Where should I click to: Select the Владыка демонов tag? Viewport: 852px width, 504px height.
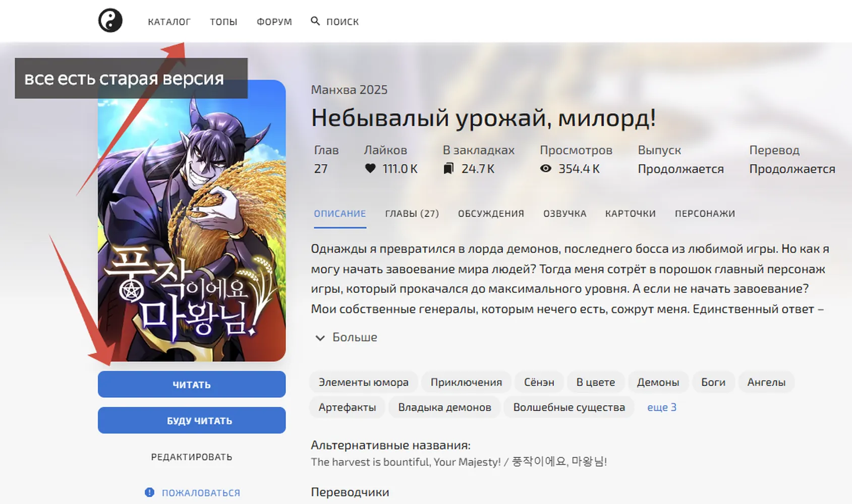(x=444, y=407)
